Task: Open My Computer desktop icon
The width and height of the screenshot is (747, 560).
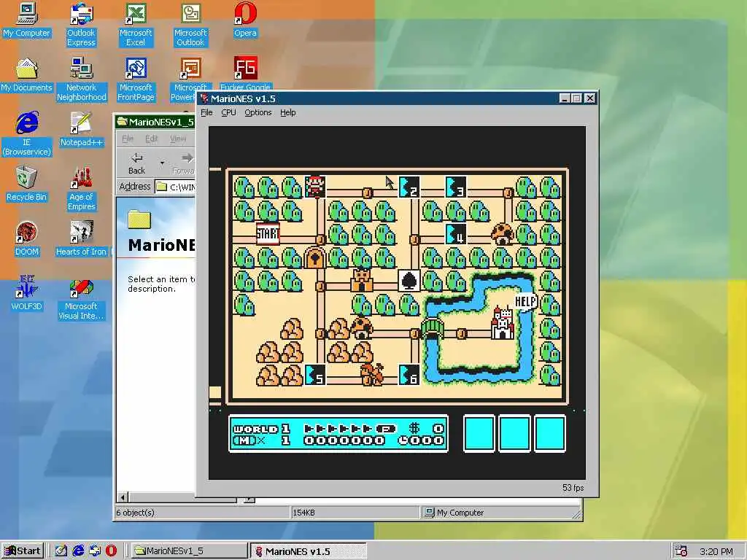Action: [x=27, y=20]
